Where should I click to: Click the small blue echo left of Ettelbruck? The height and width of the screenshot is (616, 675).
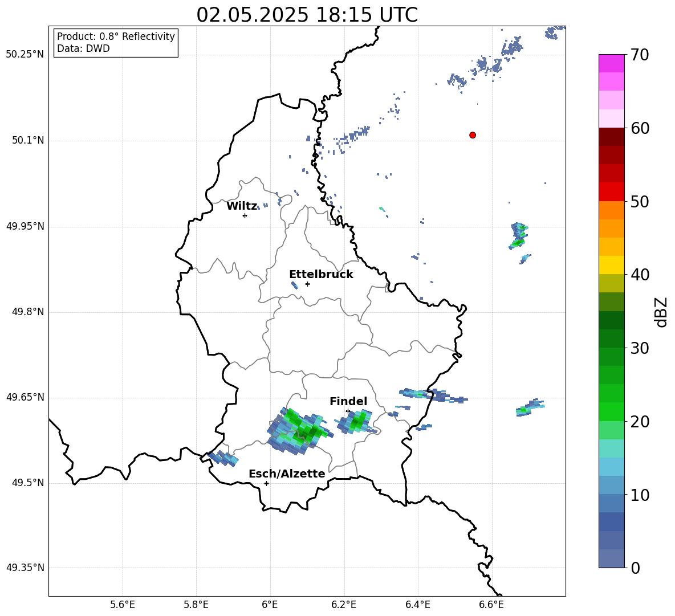(294, 285)
